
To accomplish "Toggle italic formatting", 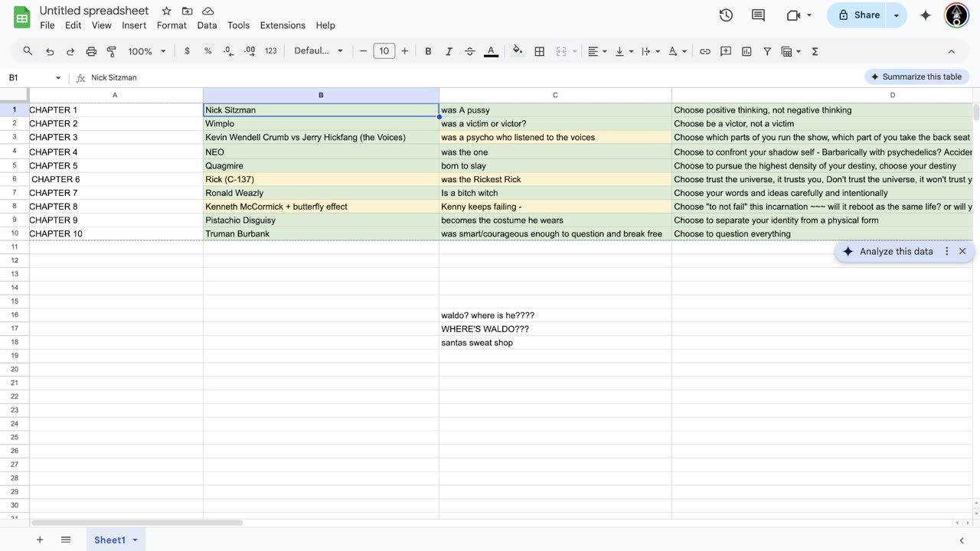I will click(x=449, y=51).
